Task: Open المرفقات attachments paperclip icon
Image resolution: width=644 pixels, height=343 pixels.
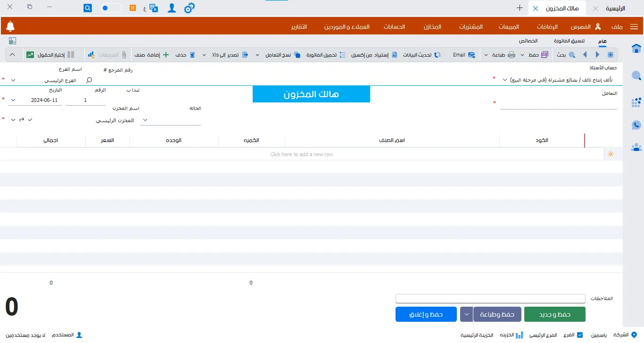Action: coord(124,54)
